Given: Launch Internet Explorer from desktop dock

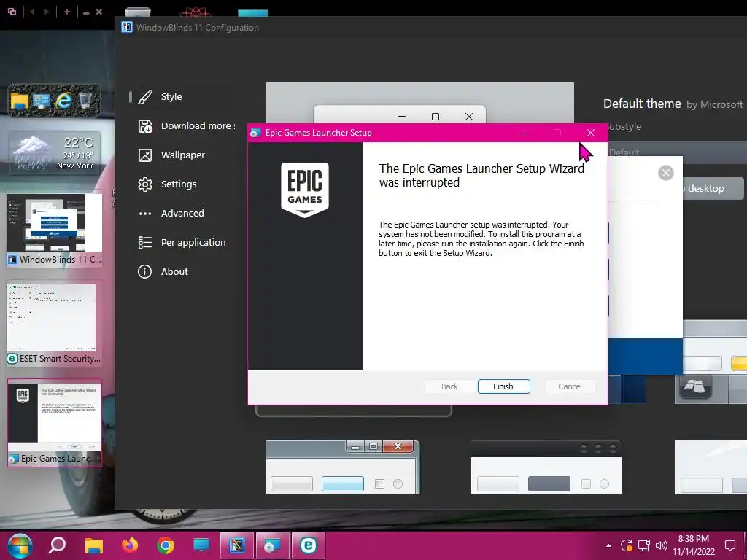Looking at the screenshot, I should (64, 101).
